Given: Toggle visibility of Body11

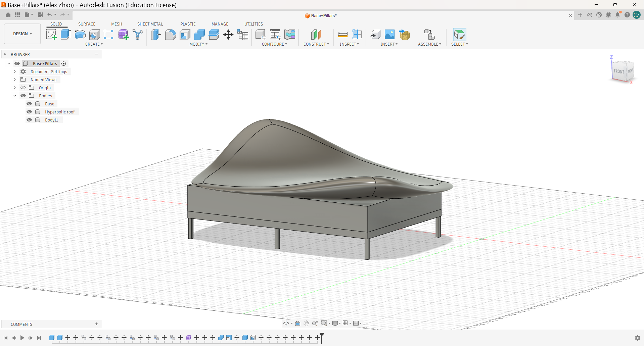Looking at the screenshot, I should [x=29, y=120].
